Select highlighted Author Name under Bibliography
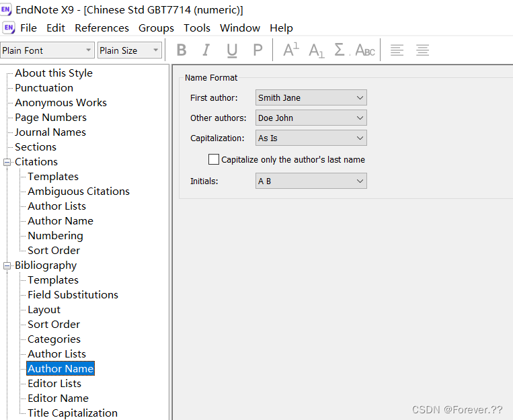 click(x=61, y=369)
